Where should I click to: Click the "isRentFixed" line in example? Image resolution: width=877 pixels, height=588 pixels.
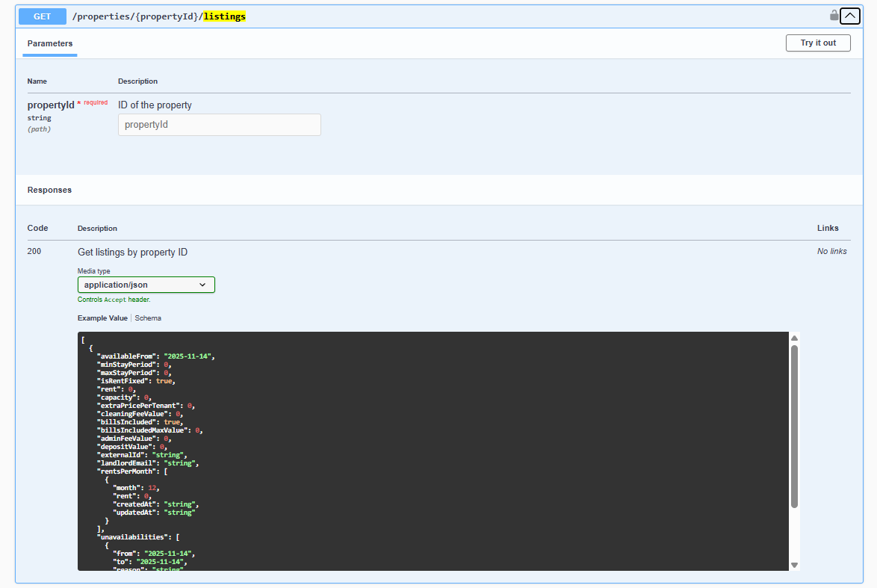(136, 381)
